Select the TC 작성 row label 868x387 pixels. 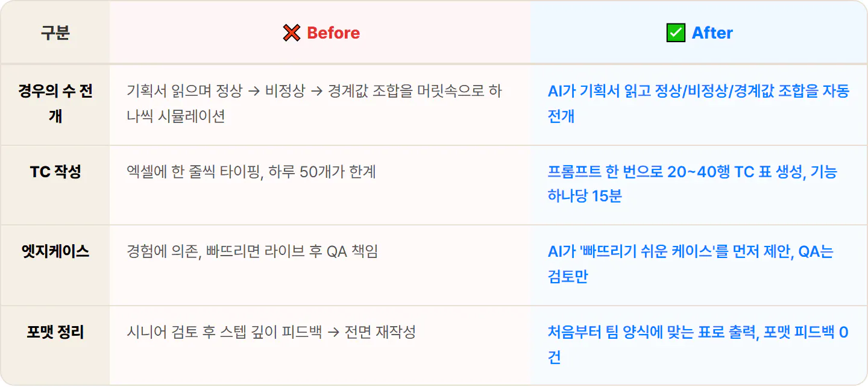coord(55,172)
